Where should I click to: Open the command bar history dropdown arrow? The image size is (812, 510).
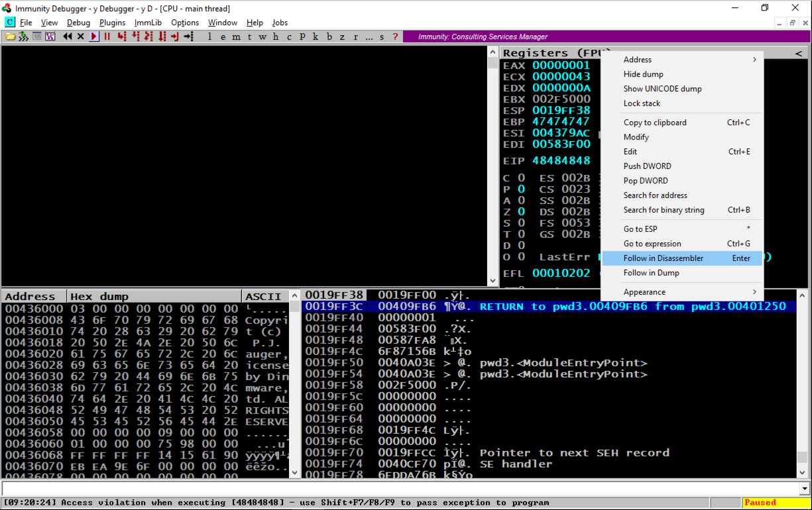pyautogui.click(x=805, y=489)
